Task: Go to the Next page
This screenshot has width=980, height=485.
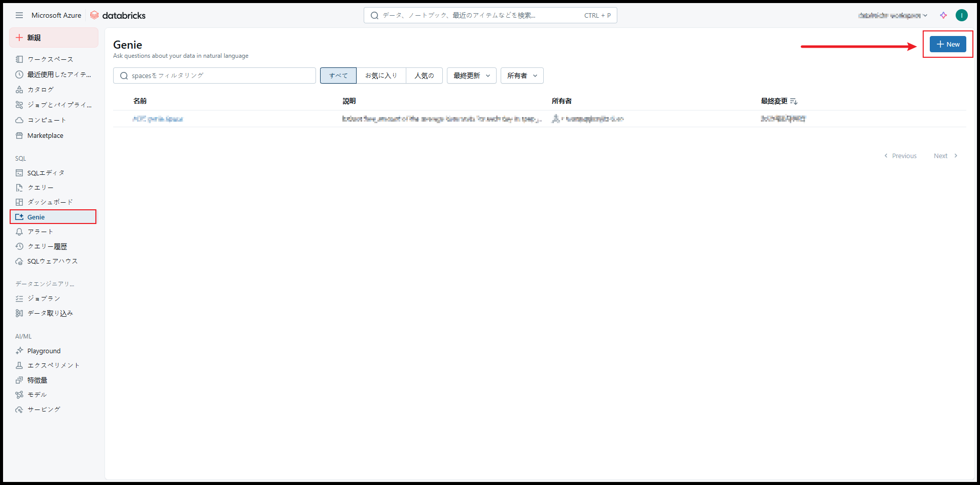Action: [946, 156]
